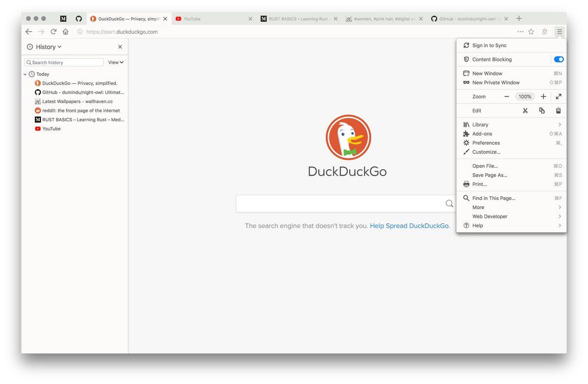Close the RUST BASICS tab
Screen dimensions: 588x384
[x=336, y=19]
